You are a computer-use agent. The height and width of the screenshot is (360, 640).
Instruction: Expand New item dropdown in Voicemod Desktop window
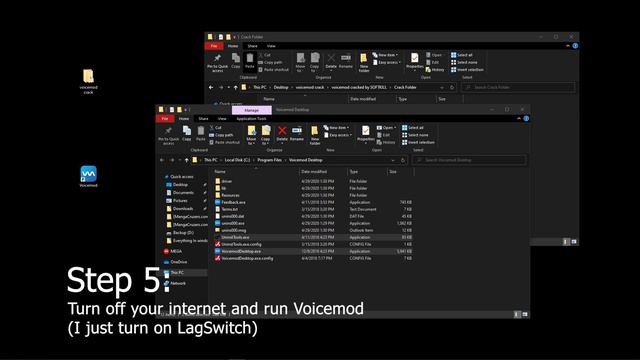(337, 128)
